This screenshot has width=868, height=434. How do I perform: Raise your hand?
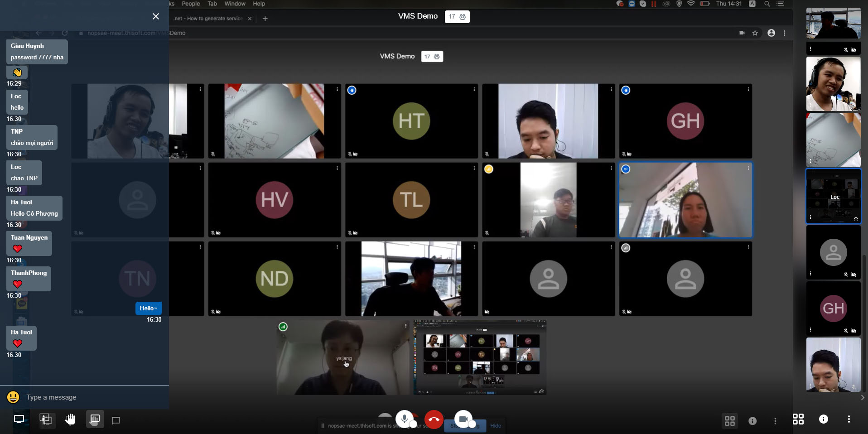point(70,420)
